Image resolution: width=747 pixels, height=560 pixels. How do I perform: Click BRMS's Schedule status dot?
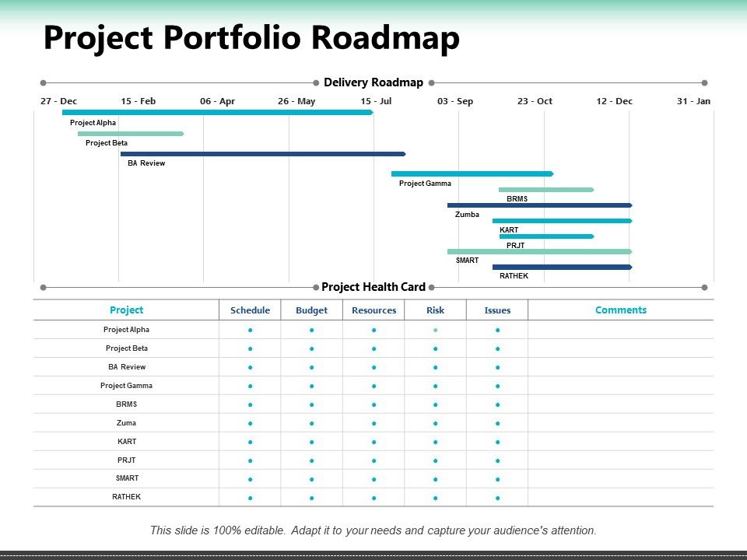(250, 404)
